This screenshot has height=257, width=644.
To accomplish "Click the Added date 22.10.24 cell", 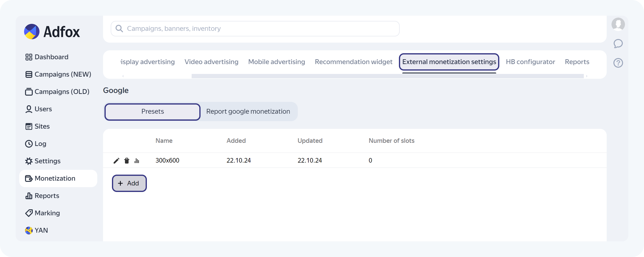I will [x=239, y=160].
